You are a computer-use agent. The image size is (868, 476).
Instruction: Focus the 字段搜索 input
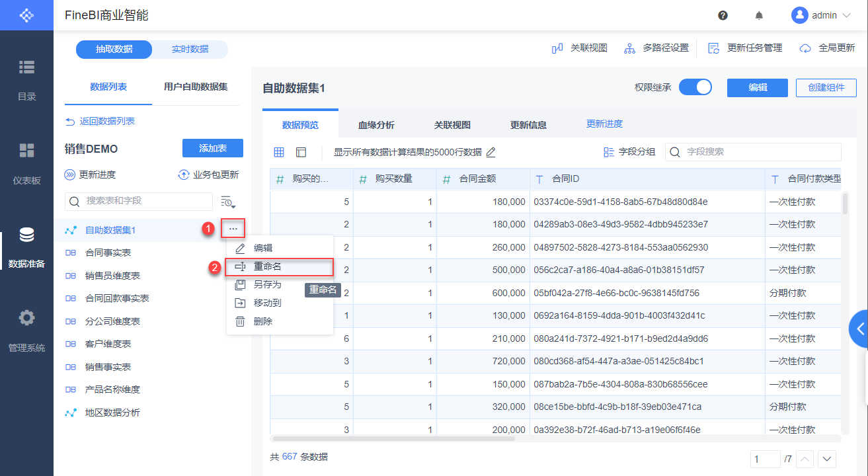pos(753,152)
